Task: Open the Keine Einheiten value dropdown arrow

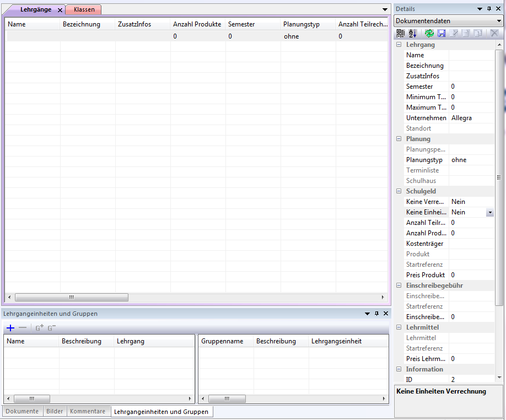Action: [489, 212]
